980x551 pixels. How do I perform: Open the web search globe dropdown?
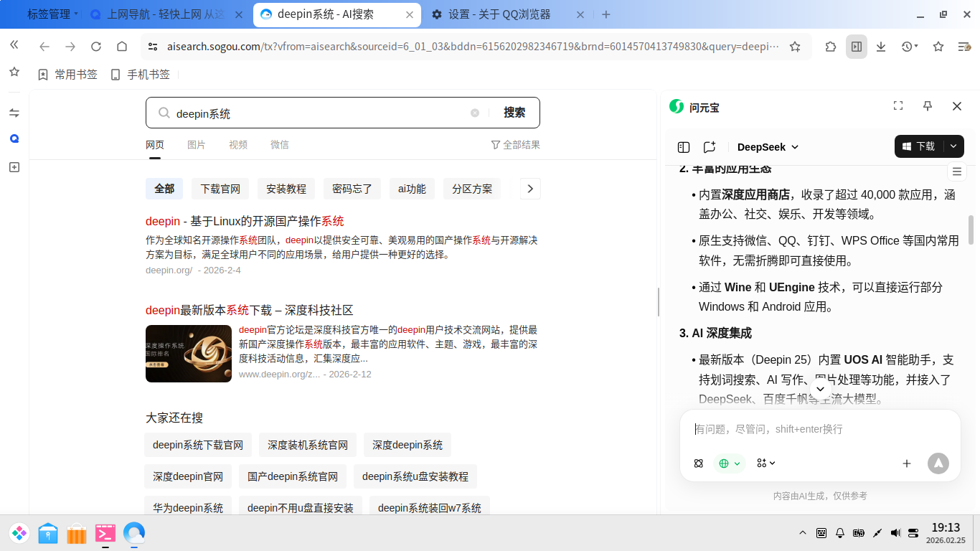730,463
